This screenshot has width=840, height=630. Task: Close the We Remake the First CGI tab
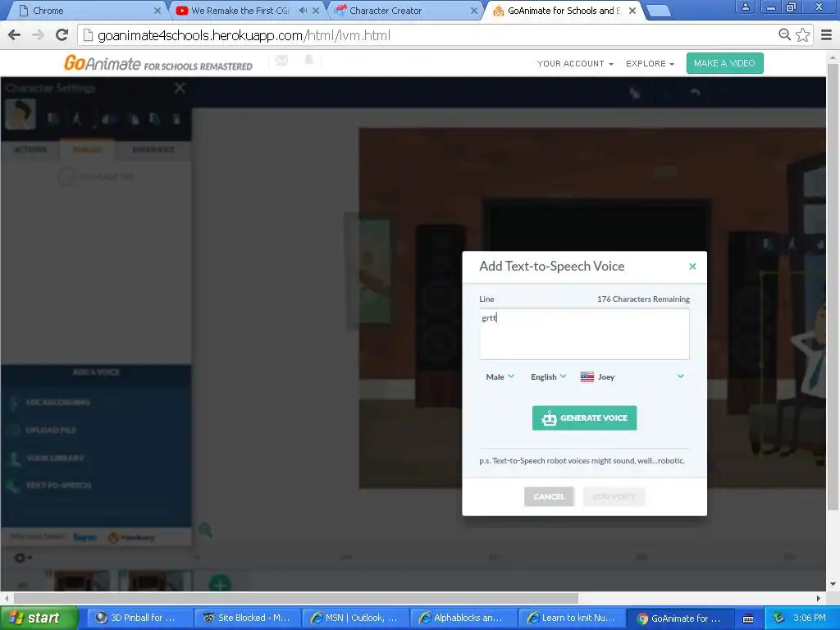[x=316, y=11]
